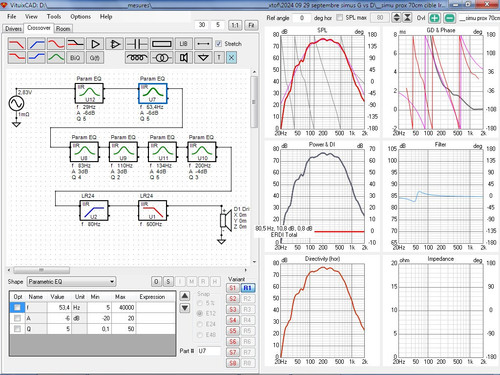
Task: Add a BiQ biquad filter block
Action: pos(75,58)
